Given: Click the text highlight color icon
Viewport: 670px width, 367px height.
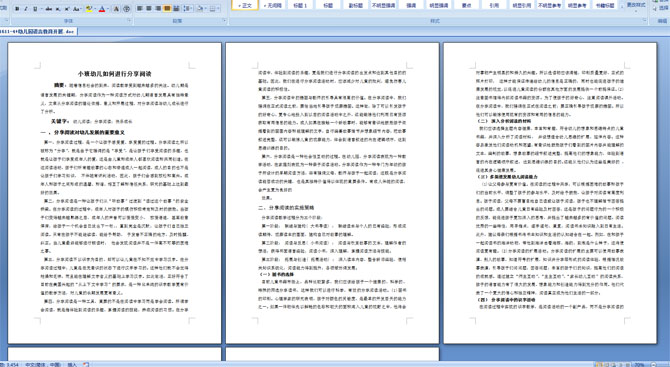Looking at the screenshot, I should pyautogui.click(x=89, y=9).
